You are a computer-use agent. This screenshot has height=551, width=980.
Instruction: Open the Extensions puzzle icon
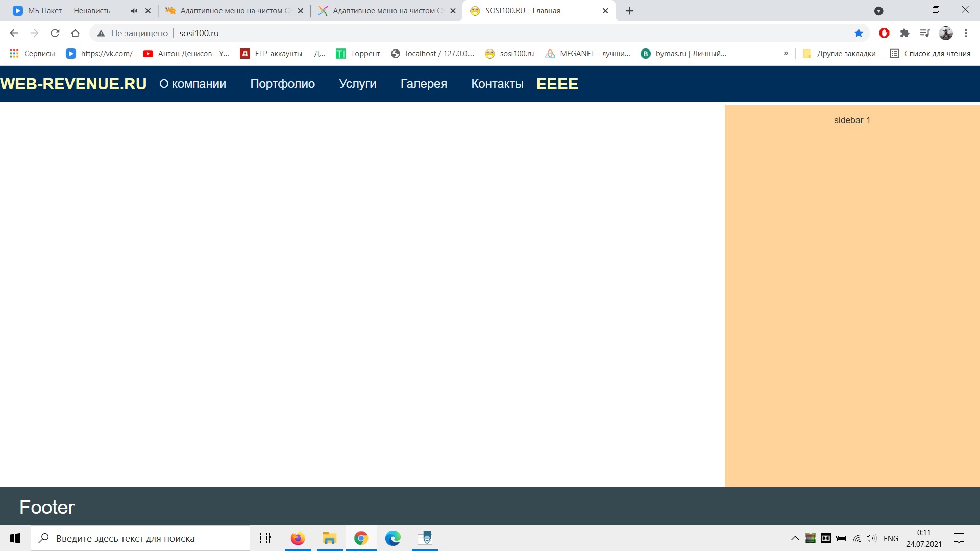pyautogui.click(x=904, y=33)
